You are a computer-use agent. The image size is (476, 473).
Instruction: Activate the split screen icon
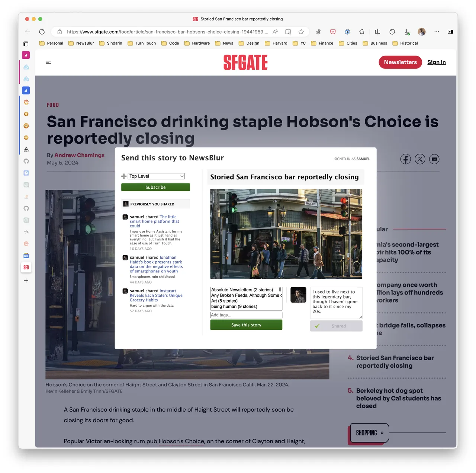point(377,32)
